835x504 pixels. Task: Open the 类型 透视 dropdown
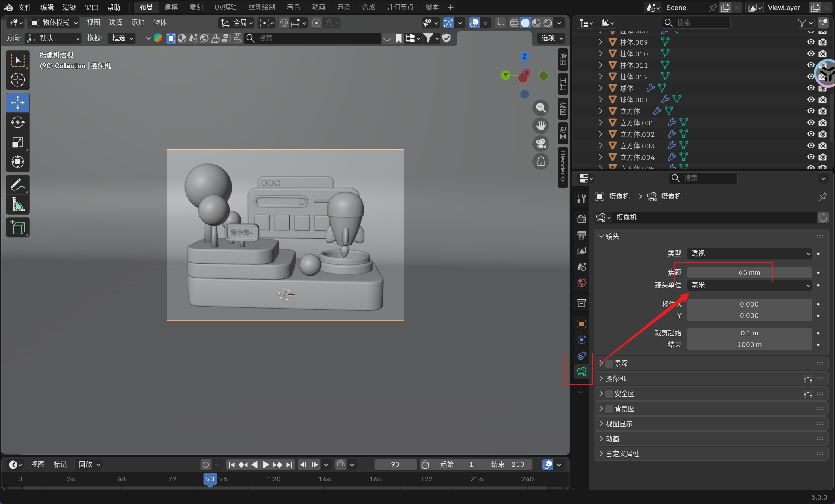click(749, 253)
